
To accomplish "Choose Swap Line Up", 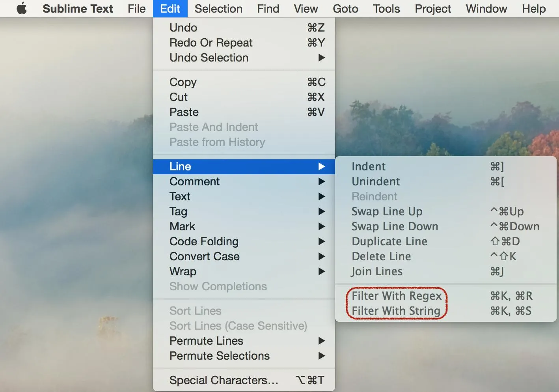I will pos(387,211).
